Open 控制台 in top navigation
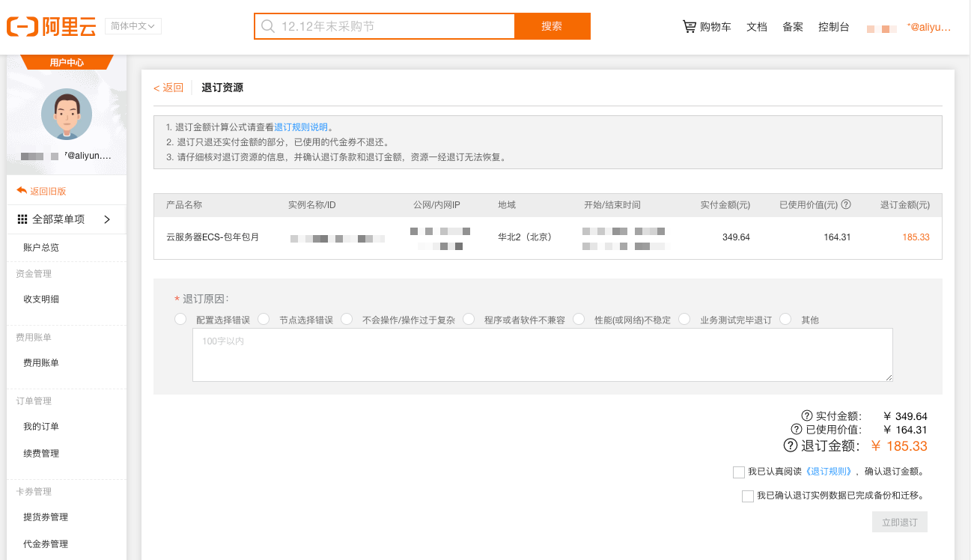Viewport: 971px width, 560px height. click(834, 27)
